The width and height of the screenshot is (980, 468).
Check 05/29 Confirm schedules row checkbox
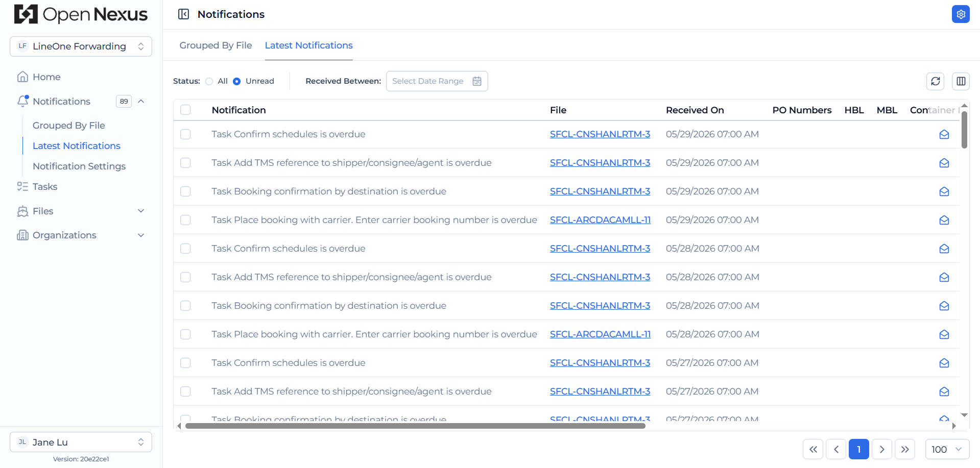point(185,134)
